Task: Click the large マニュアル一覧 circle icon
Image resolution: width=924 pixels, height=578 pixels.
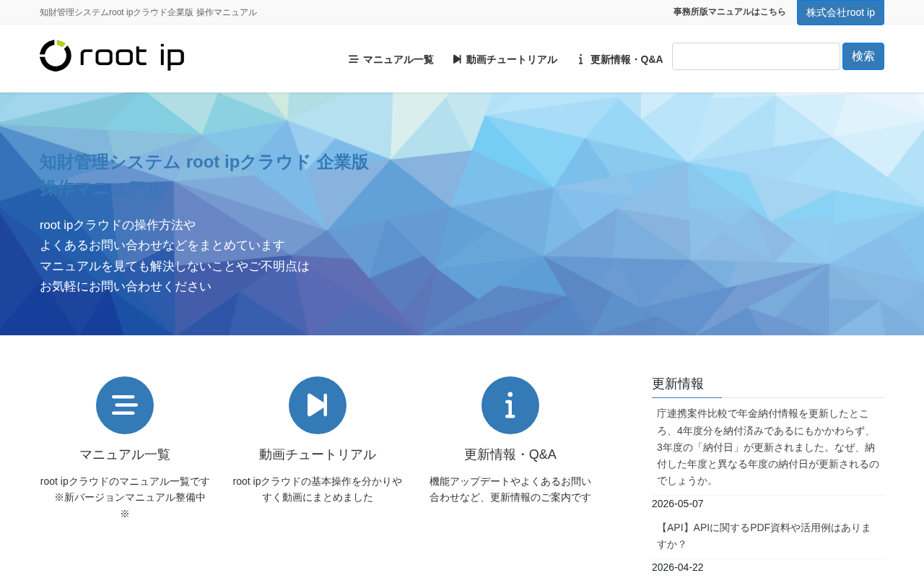Action: coord(125,405)
